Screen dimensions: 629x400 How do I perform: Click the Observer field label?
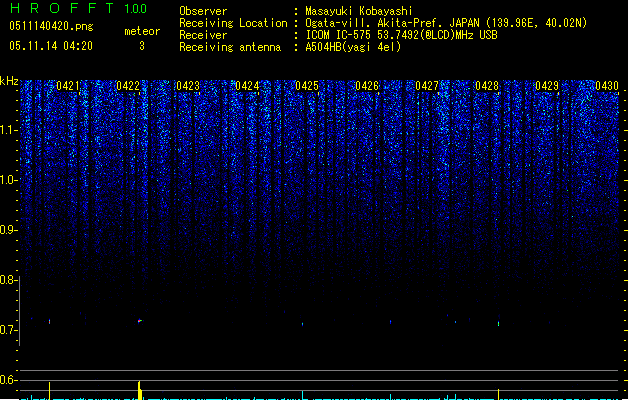pos(203,11)
